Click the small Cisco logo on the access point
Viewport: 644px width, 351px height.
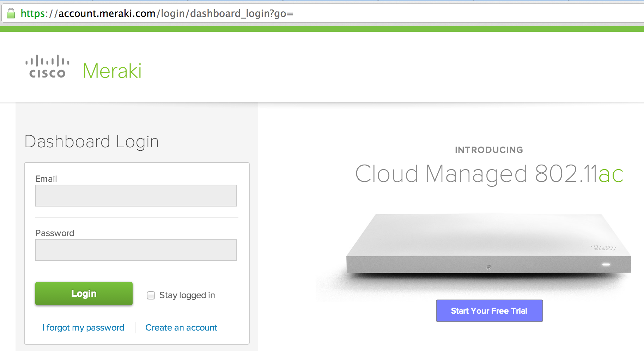604,248
